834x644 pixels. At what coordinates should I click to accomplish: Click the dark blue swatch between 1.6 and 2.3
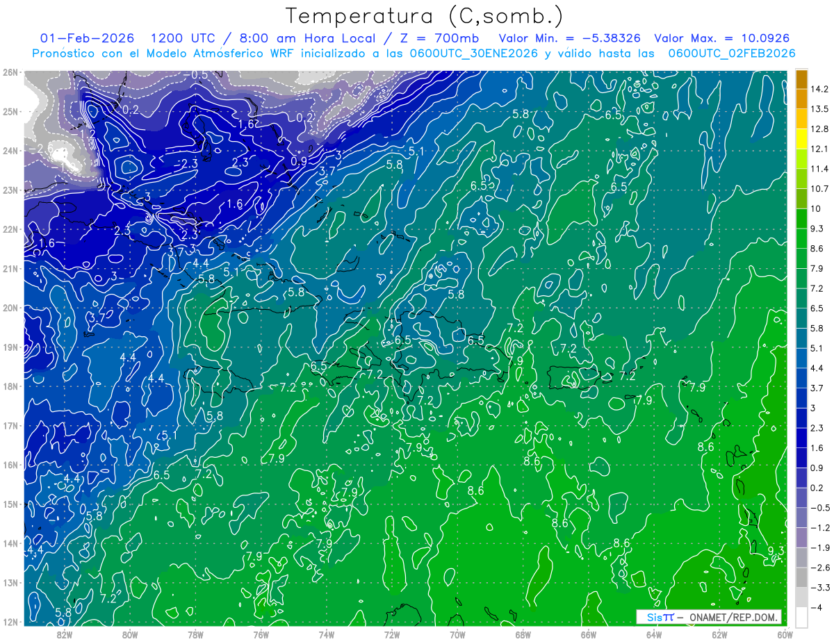pos(801,438)
